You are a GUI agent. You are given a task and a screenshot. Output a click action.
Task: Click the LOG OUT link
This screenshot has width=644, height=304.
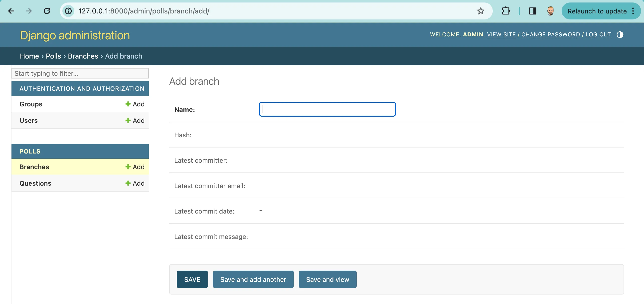(598, 35)
